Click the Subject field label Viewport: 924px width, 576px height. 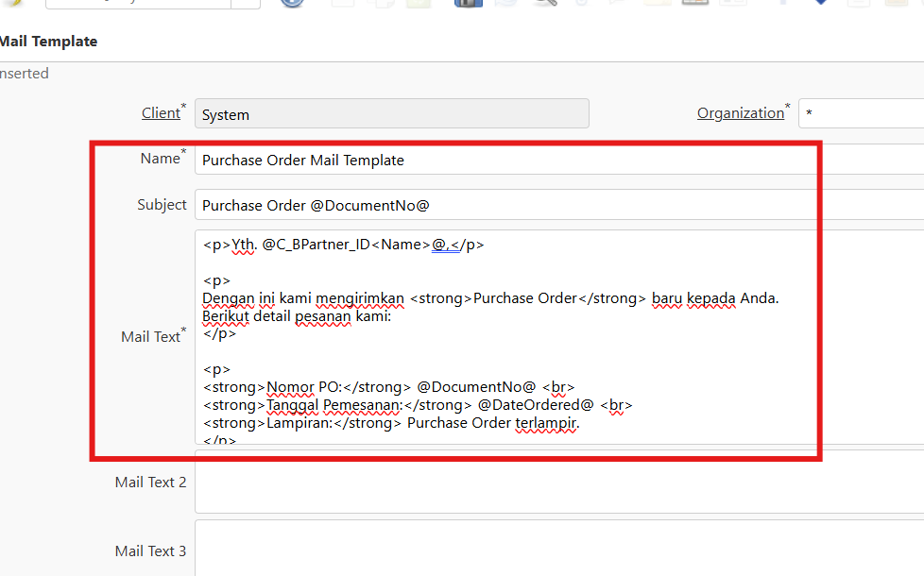click(x=162, y=205)
